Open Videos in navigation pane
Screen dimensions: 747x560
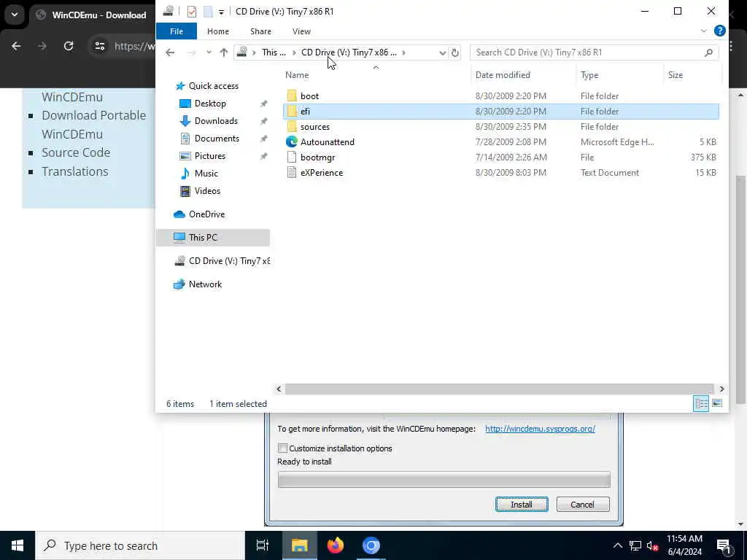(207, 191)
